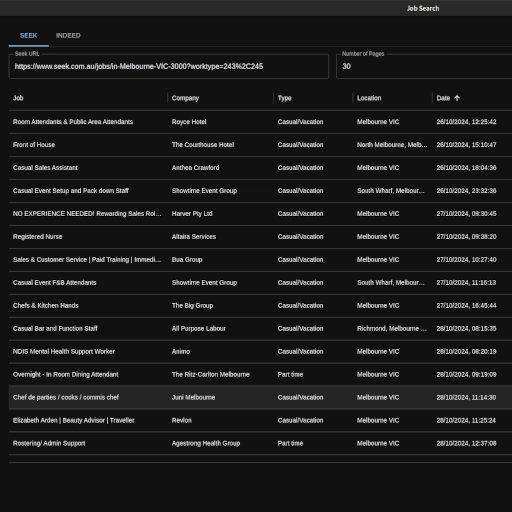Image resolution: width=512 pixels, height=512 pixels.
Task: Select Casual Event F&B Attendants job
Action: (54, 283)
